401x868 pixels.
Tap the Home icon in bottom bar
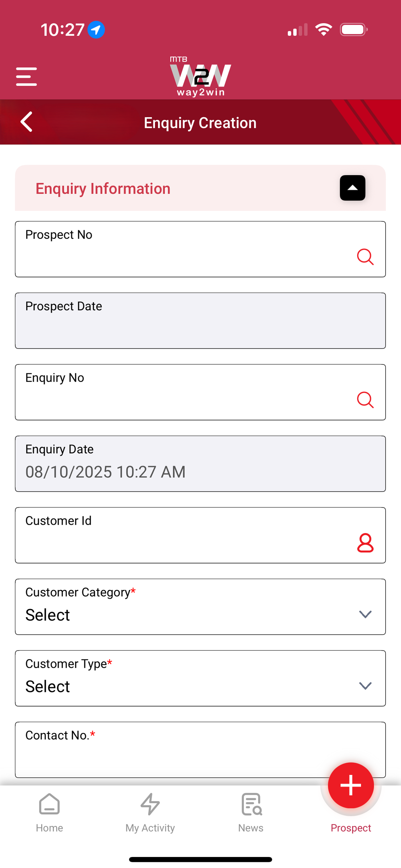point(49,804)
